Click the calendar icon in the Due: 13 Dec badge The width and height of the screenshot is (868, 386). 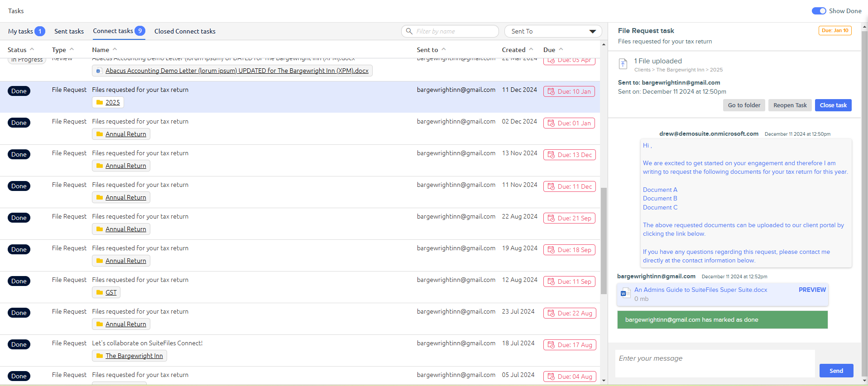click(551, 155)
